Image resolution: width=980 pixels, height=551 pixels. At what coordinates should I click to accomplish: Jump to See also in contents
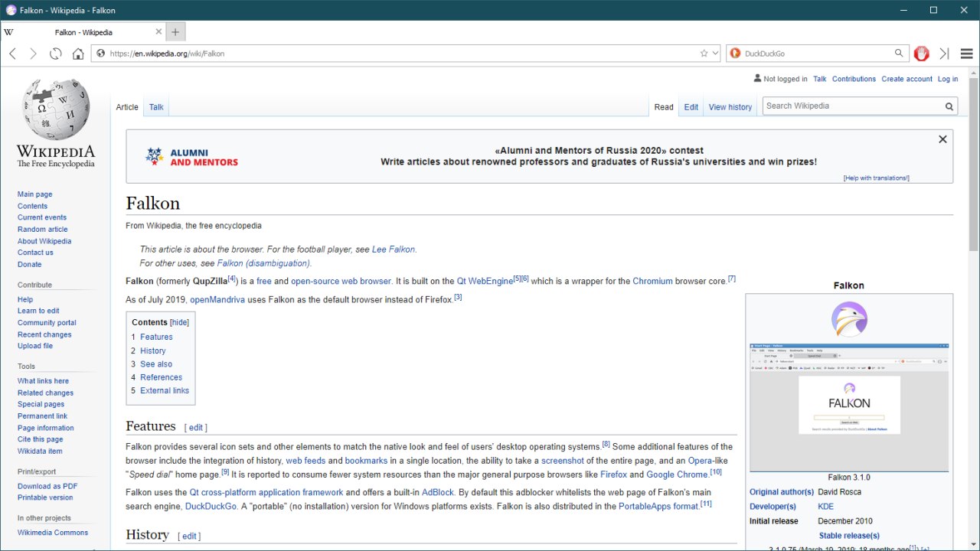tap(156, 364)
